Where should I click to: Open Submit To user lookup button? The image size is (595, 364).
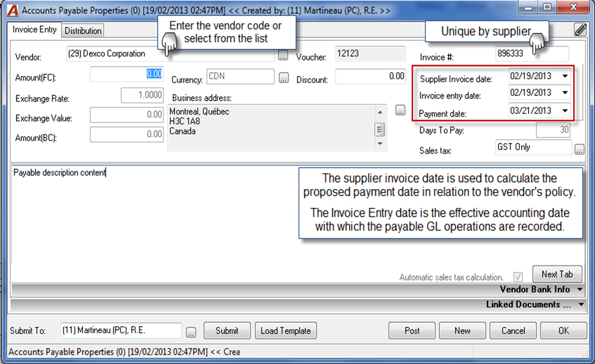(191, 332)
